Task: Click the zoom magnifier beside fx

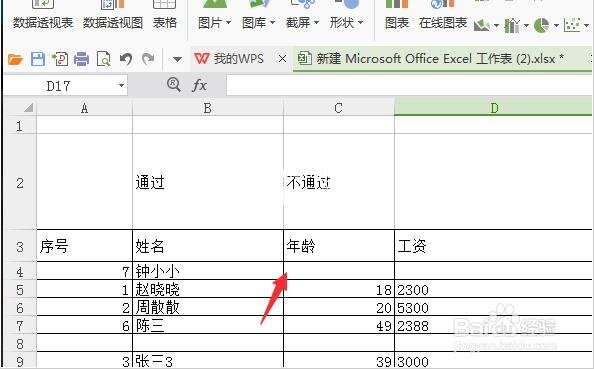Action: [174, 84]
